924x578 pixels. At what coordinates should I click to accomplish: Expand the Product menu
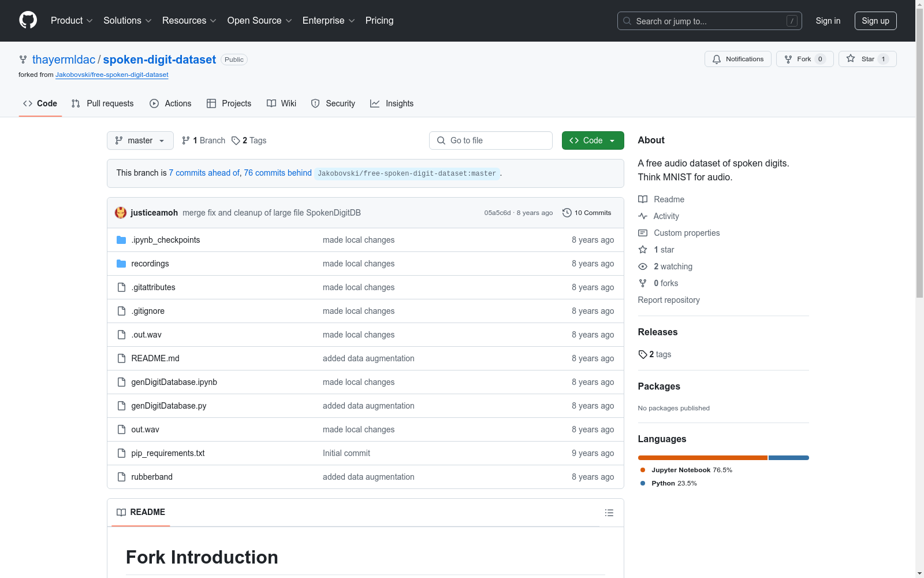(72, 21)
